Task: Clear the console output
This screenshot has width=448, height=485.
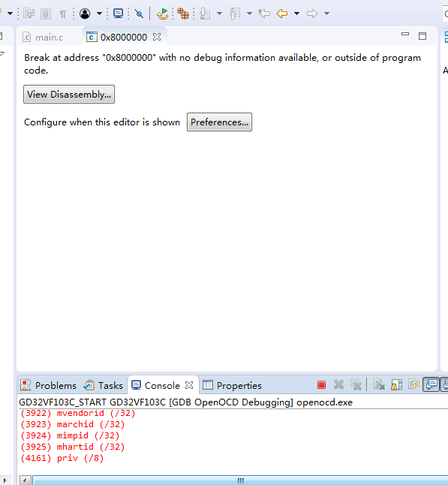Action: pyautogui.click(x=379, y=385)
